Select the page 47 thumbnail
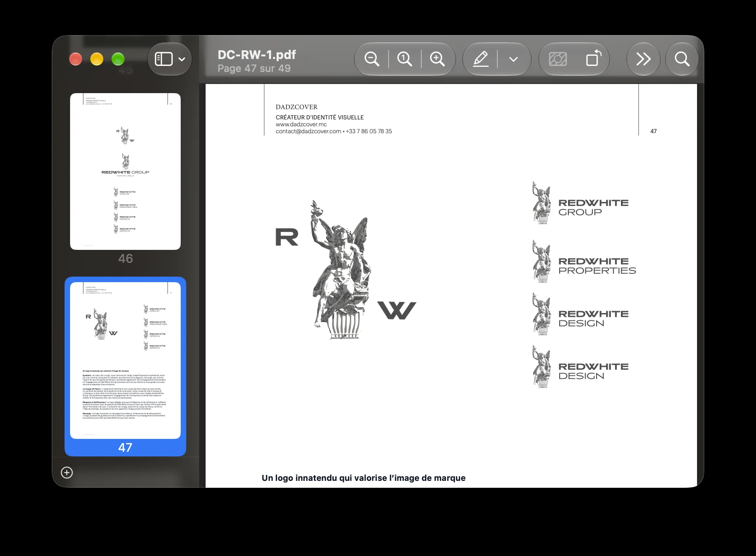This screenshot has height=556, width=756. (125, 361)
